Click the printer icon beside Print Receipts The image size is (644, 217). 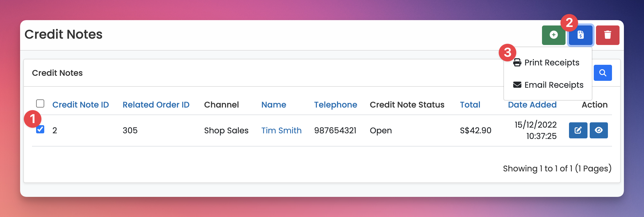click(517, 63)
